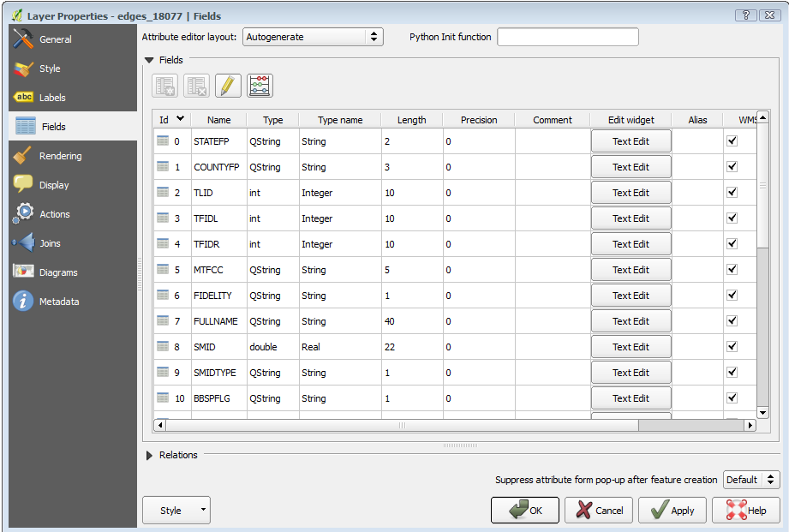Click Text Edit widget for MTFCC field

coord(631,270)
